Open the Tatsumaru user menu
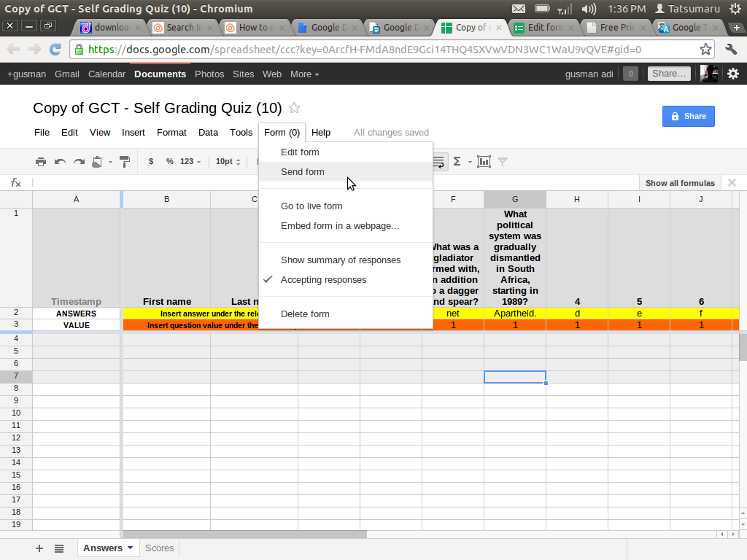 687,9
